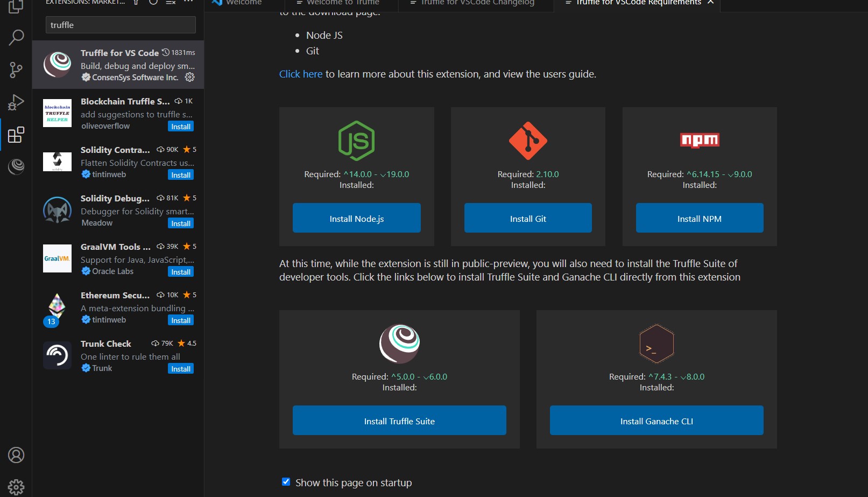Image resolution: width=868 pixels, height=497 pixels.
Task: Switch to the Welcome tab
Action: click(244, 3)
